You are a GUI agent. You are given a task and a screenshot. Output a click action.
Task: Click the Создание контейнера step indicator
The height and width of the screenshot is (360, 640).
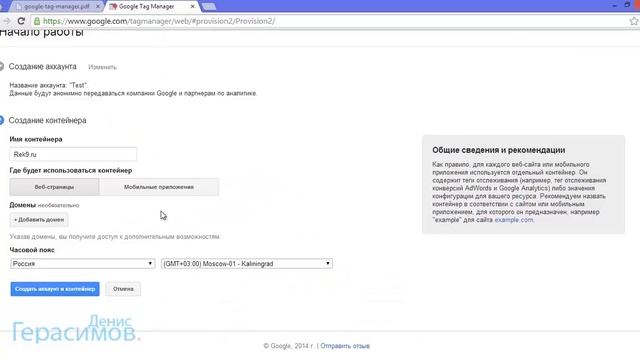click(x=2, y=120)
